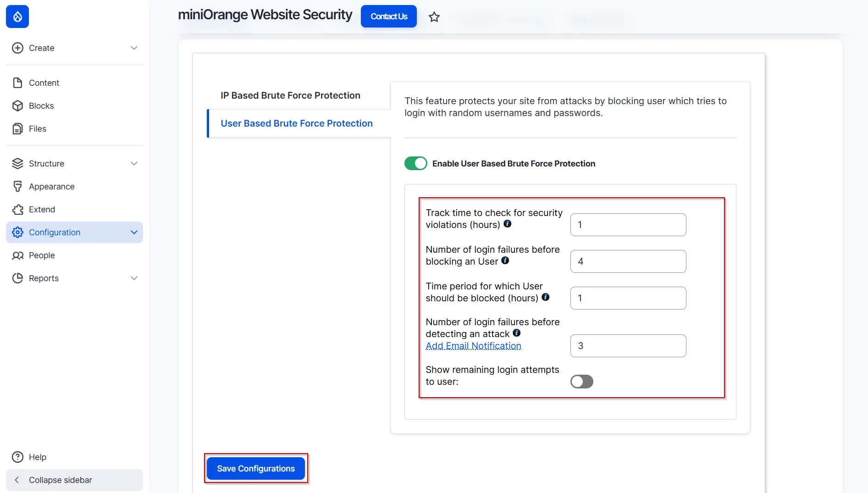Click the People users icon
Screen dimensions: 868x493
17,255
